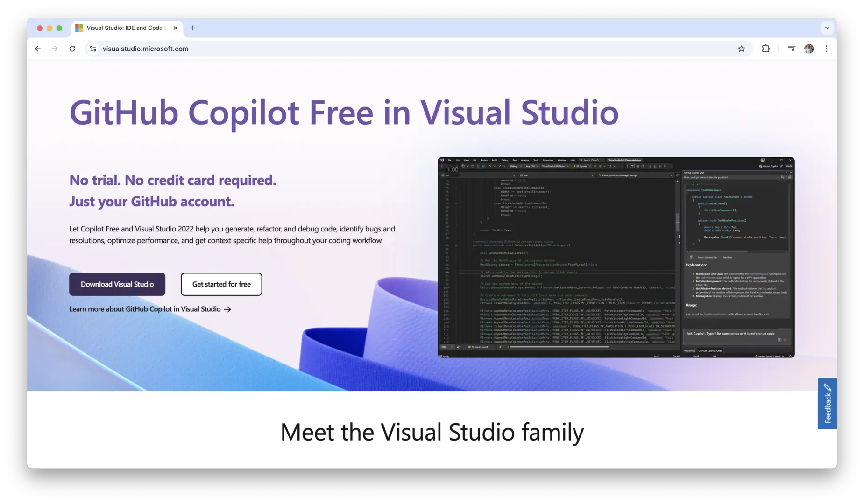Go back to the previous page
The width and height of the screenshot is (864, 504).
click(x=38, y=49)
